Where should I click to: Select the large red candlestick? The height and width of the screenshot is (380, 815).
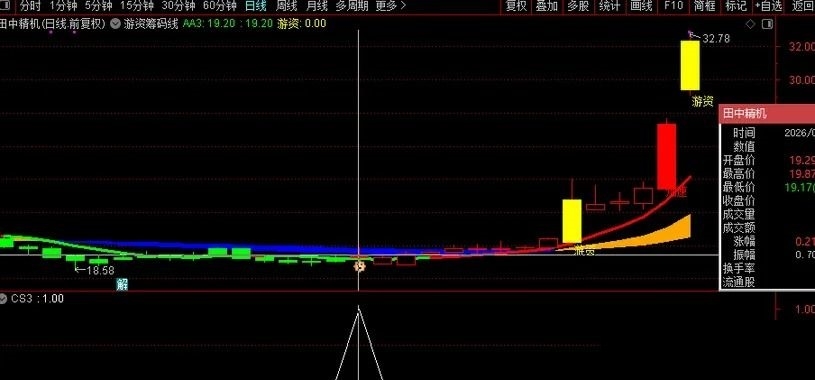click(x=666, y=156)
